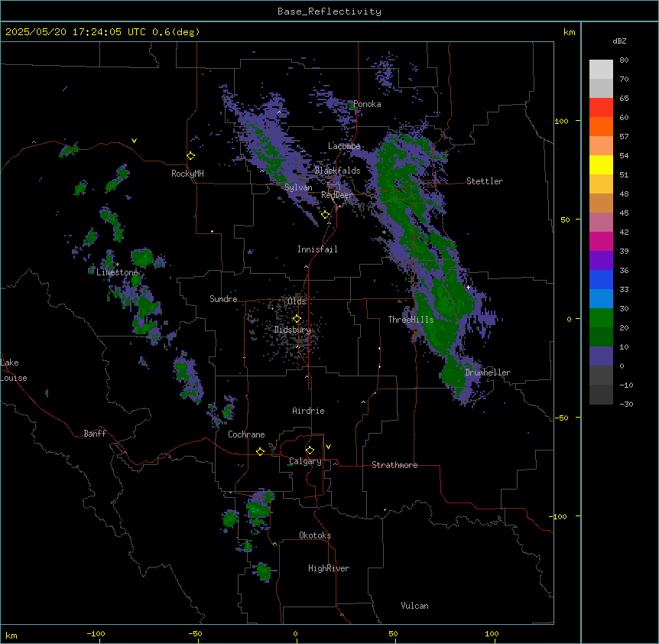Click the RockyMH city label
This screenshot has height=644, width=659.
187,173
